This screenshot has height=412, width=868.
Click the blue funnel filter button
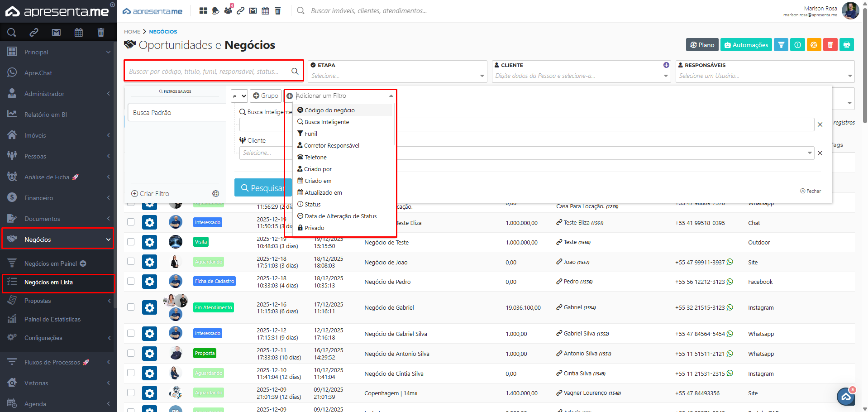781,45
